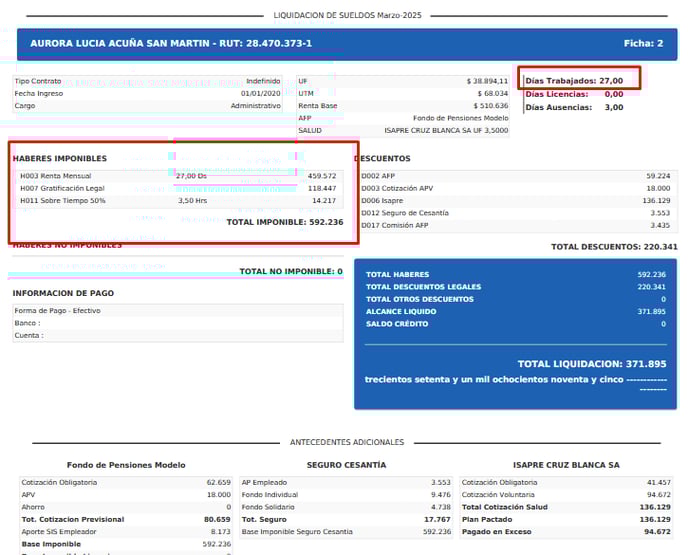Click the overtime hours '3,50 Hrs'

coord(192,201)
